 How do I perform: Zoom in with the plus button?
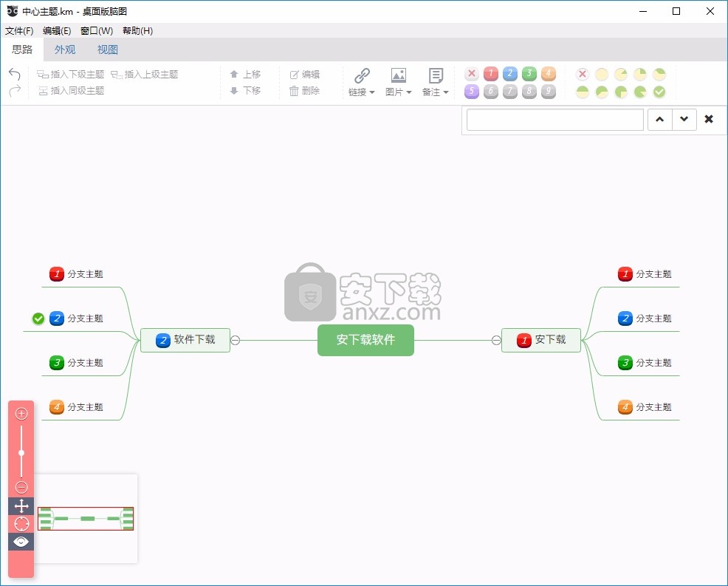point(21,413)
